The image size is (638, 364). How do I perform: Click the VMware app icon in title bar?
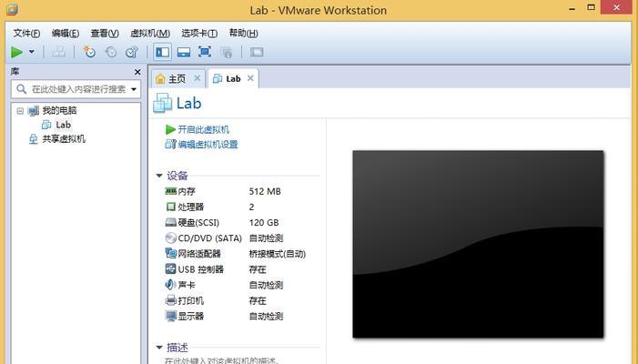point(12,8)
